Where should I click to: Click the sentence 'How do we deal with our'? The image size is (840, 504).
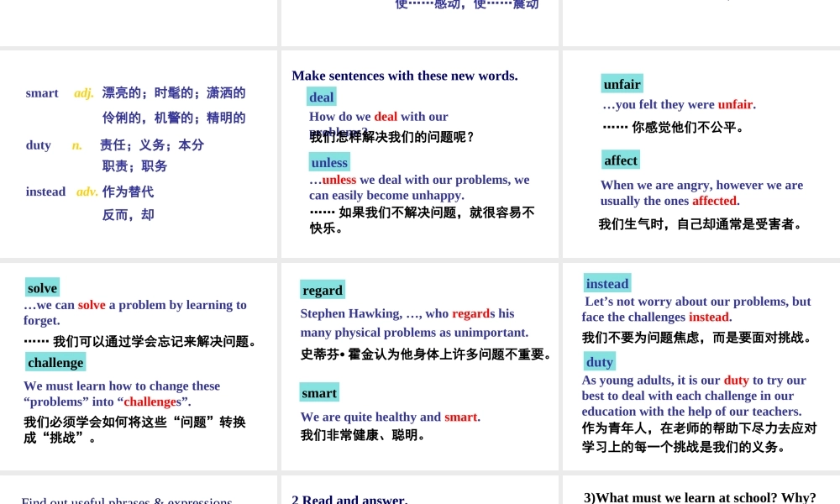point(379,116)
